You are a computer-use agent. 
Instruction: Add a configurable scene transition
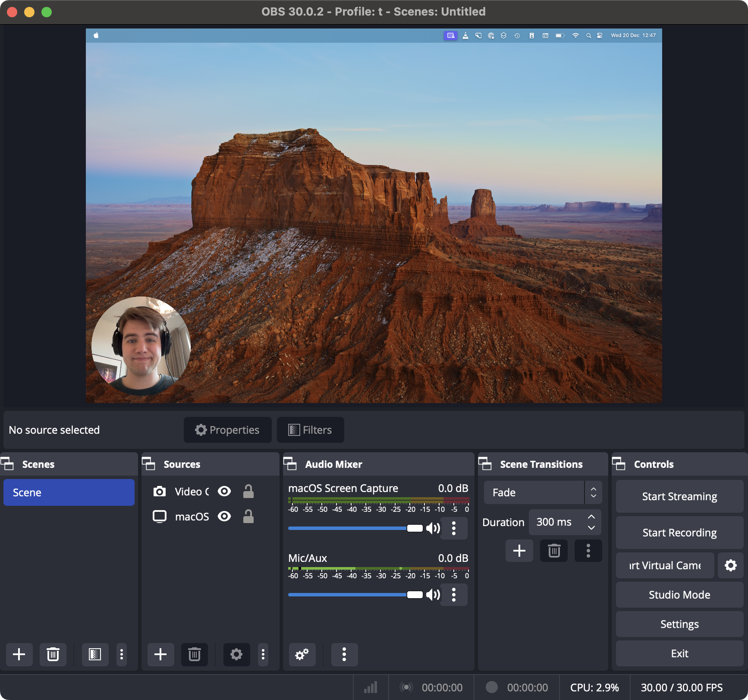(x=519, y=551)
